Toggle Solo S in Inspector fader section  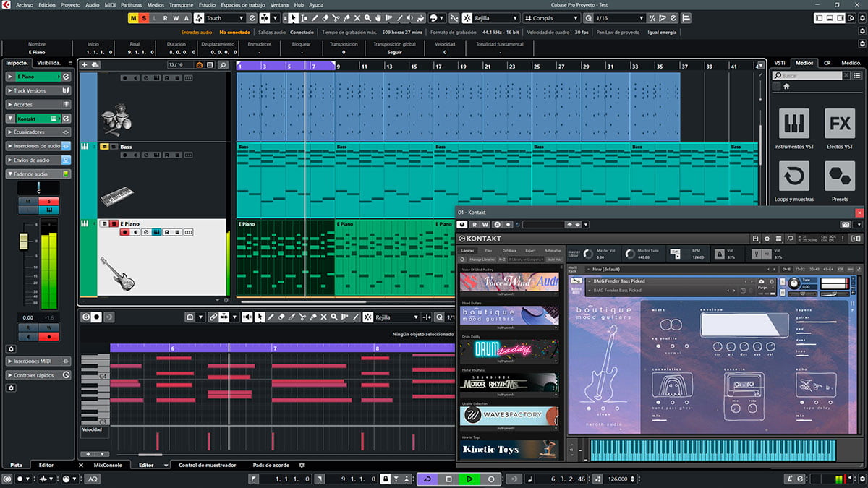[49, 201]
